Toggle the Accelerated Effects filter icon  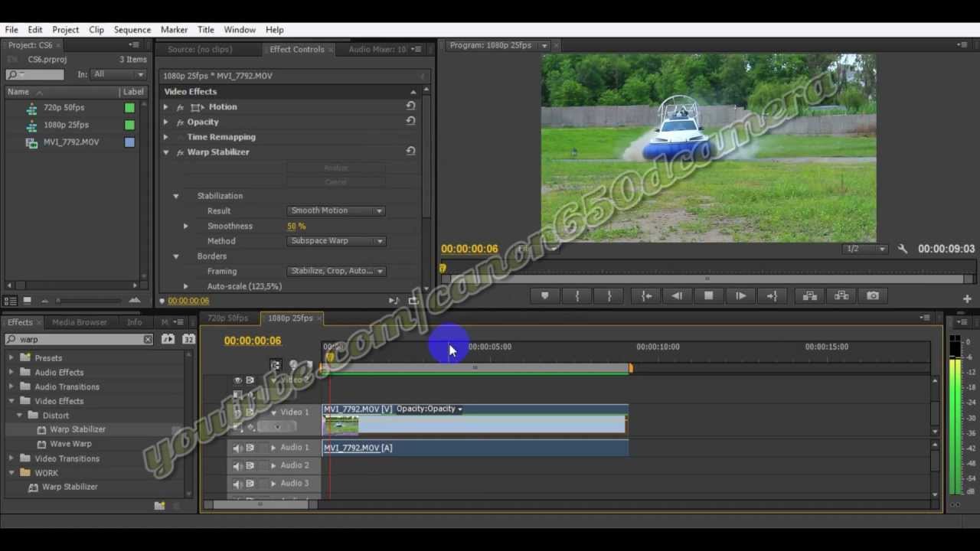168,339
